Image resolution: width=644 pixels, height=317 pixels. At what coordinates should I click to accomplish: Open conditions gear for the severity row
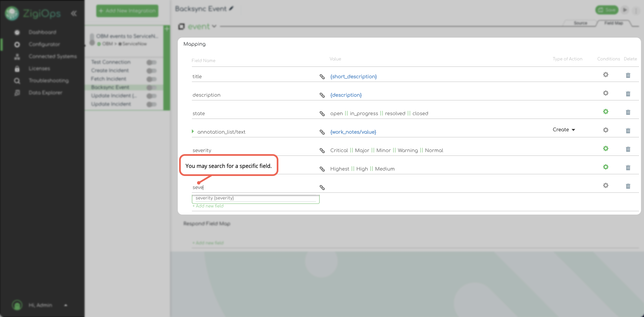[x=605, y=148]
